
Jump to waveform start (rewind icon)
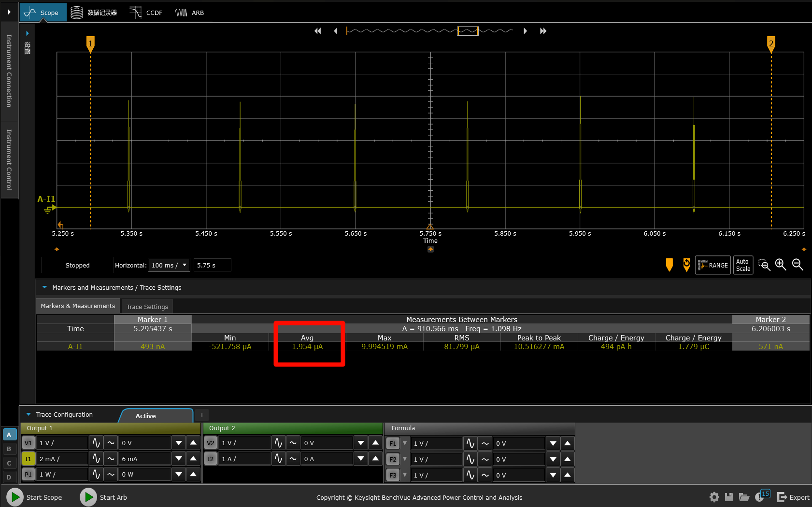[x=317, y=31]
